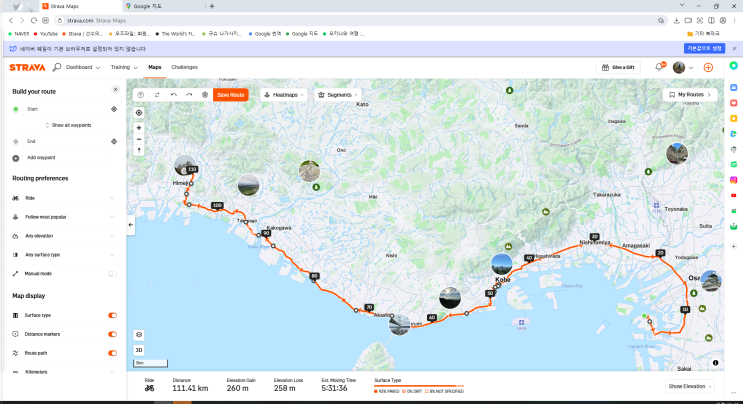Click the Strava search magnifier icon
This screenshot has height=404, width=743.
click(x=56, y=67)
